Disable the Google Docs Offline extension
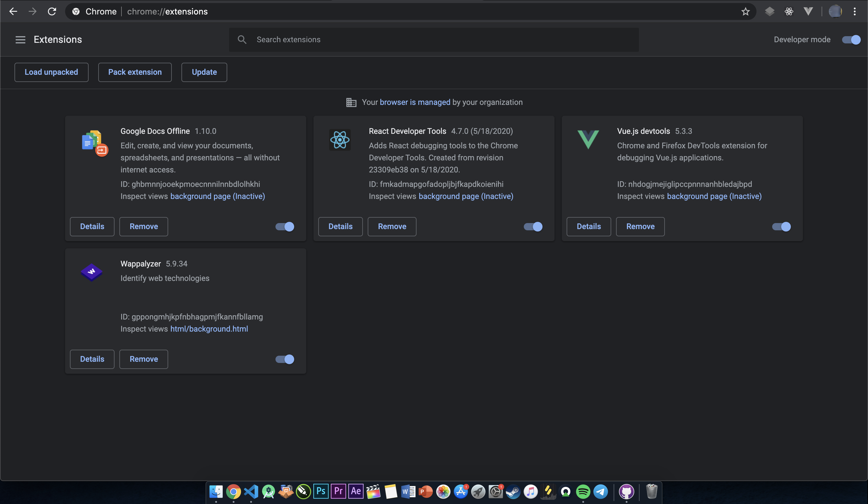Image resolution: width=868 pixels, height=504 pixels. [x=285, y=226]
